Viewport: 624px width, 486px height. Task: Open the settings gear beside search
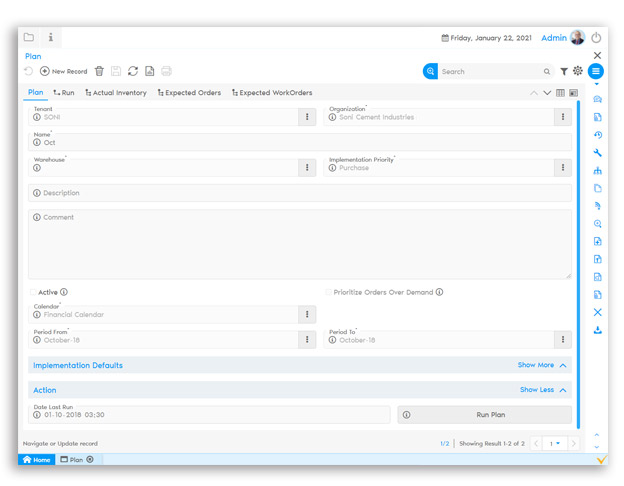pyautogui.click(x=578, y=72)
